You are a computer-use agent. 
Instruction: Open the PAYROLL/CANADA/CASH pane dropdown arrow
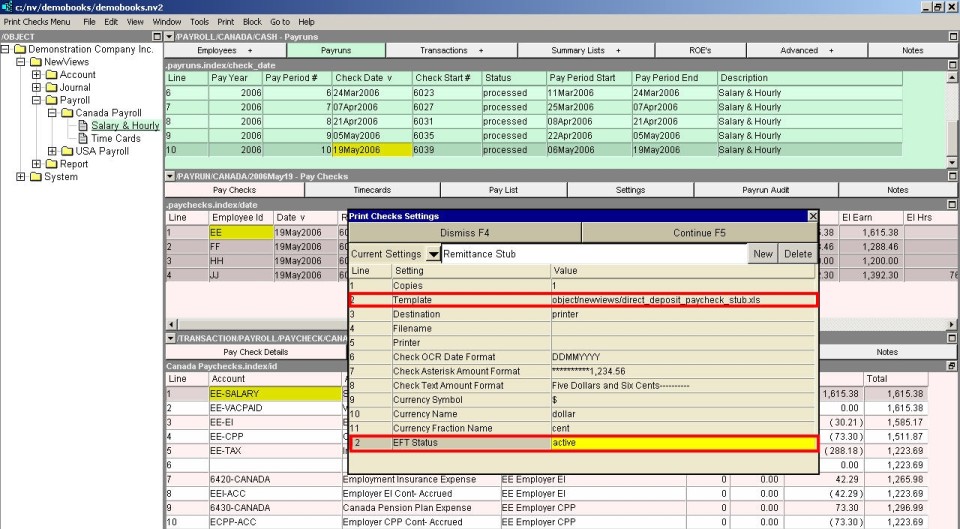[169, 36]
